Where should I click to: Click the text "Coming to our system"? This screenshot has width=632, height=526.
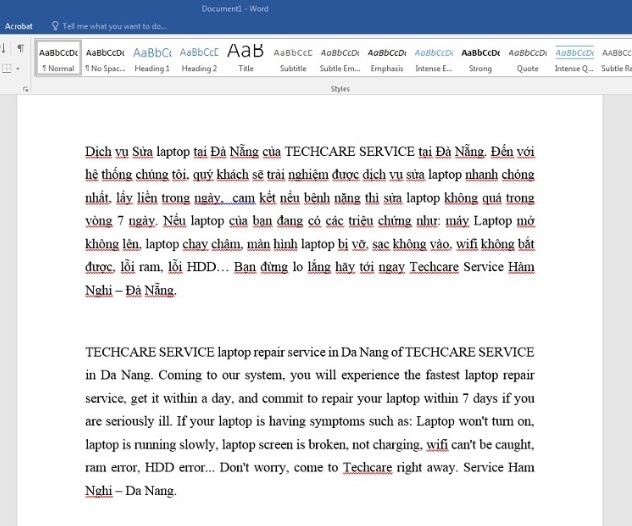pos(221,375)
